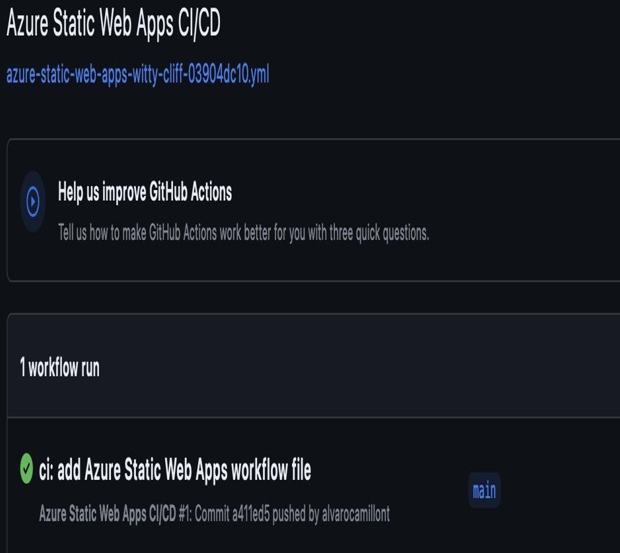The image size is (620, 553).
Task: Open the 'ci: add Azure Static Web Apps workflow file' run
Action: [x=175, y=470]
